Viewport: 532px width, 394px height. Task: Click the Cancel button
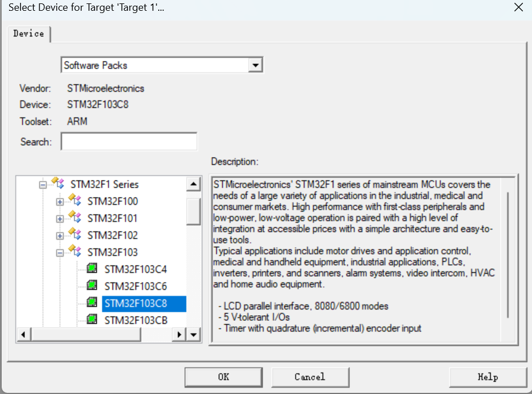[x=310, y=377]
